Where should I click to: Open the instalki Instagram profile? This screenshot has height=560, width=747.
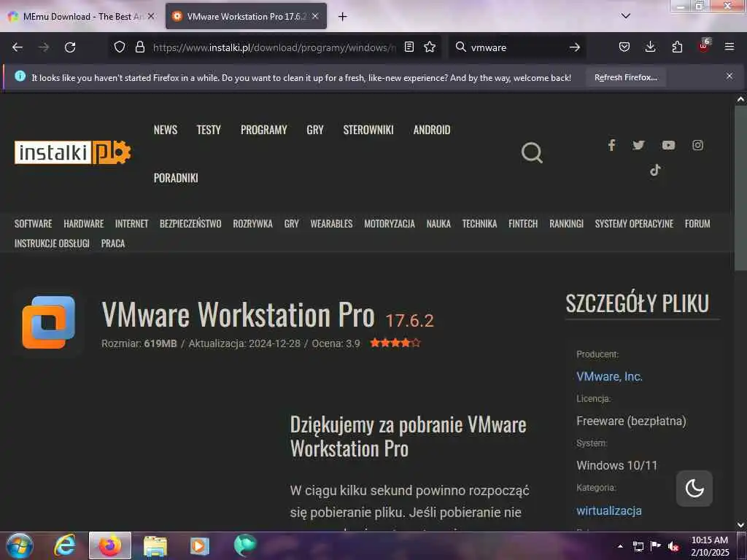coord(697,145)
